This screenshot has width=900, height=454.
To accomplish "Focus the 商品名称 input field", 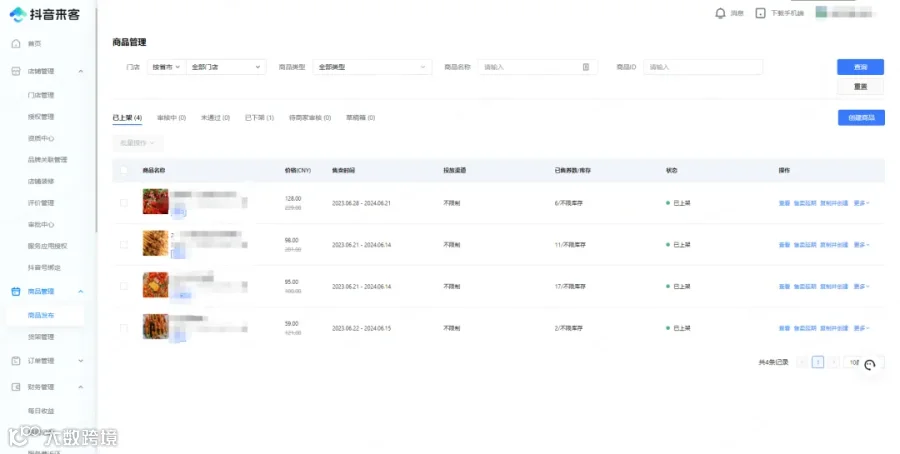I will (x=538, y=67).
